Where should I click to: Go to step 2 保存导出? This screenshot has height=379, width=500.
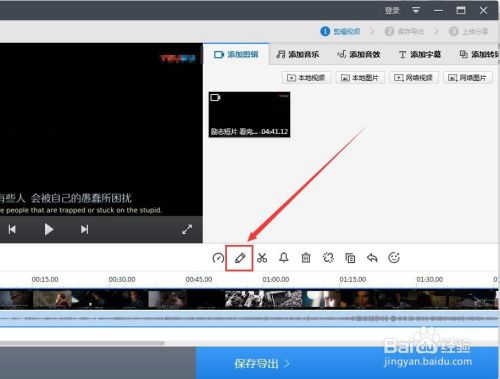tap(404, 32)
